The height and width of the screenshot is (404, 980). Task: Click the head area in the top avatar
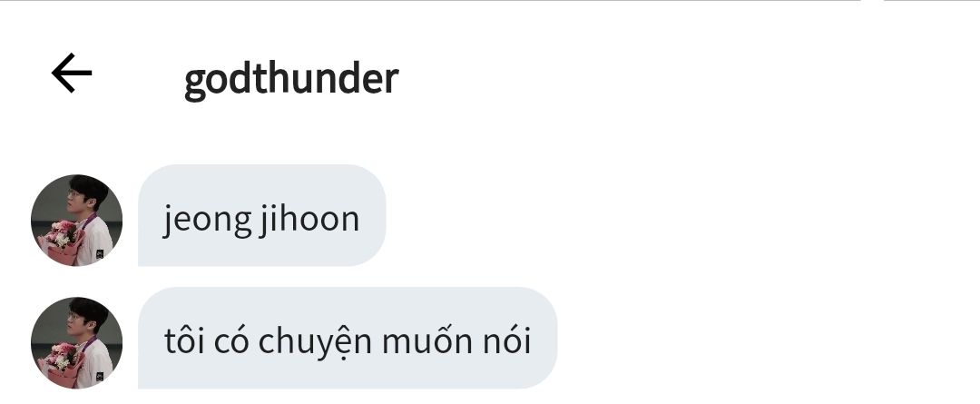pos(85,192)
